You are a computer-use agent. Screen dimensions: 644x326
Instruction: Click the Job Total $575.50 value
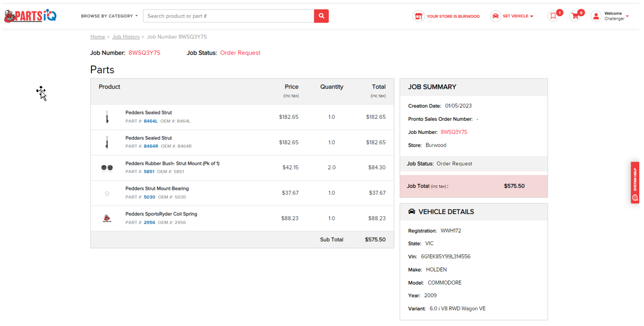click(x=514, y=186)
